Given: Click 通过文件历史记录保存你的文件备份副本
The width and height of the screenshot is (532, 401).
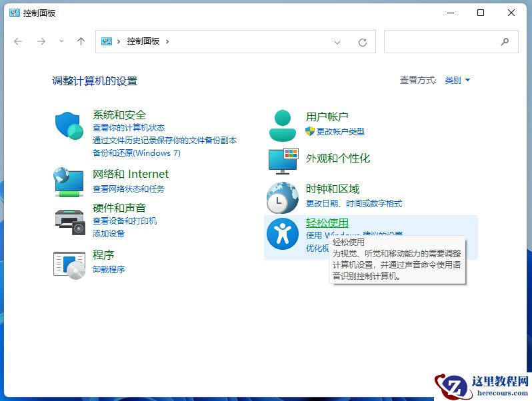Looking at the screenshot, I should (165, 141).
